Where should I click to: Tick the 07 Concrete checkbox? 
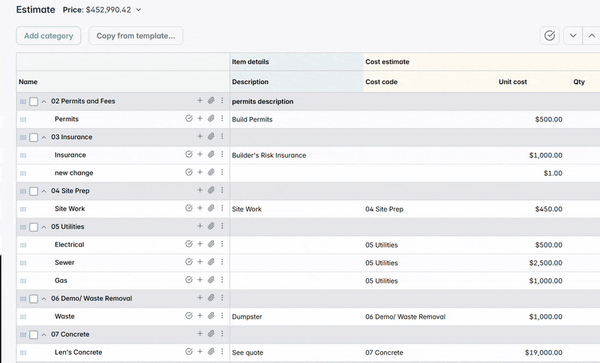coord(34,335)
